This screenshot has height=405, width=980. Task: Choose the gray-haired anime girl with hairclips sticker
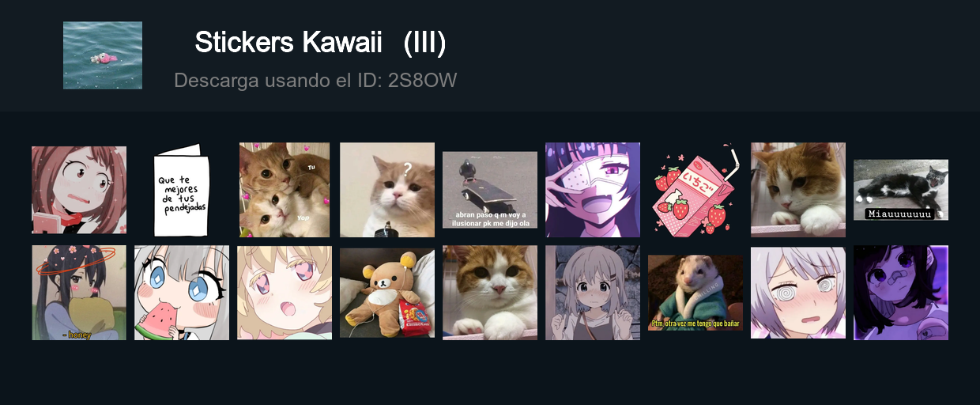tap(593, 293)
